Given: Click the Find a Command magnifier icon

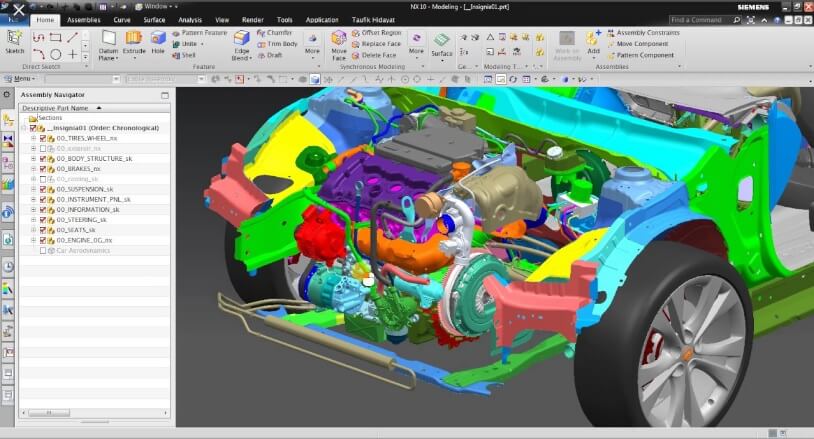Looking at the screenshot, I should click(737, 20).
